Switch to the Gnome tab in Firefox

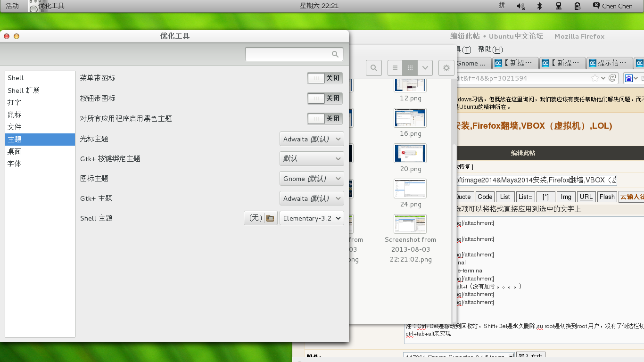(x=473, y=63)
